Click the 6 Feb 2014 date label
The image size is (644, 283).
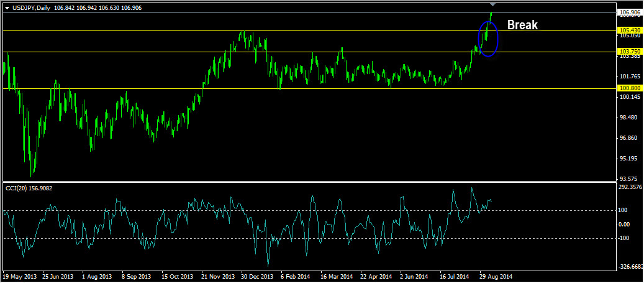tap(296, 276)
